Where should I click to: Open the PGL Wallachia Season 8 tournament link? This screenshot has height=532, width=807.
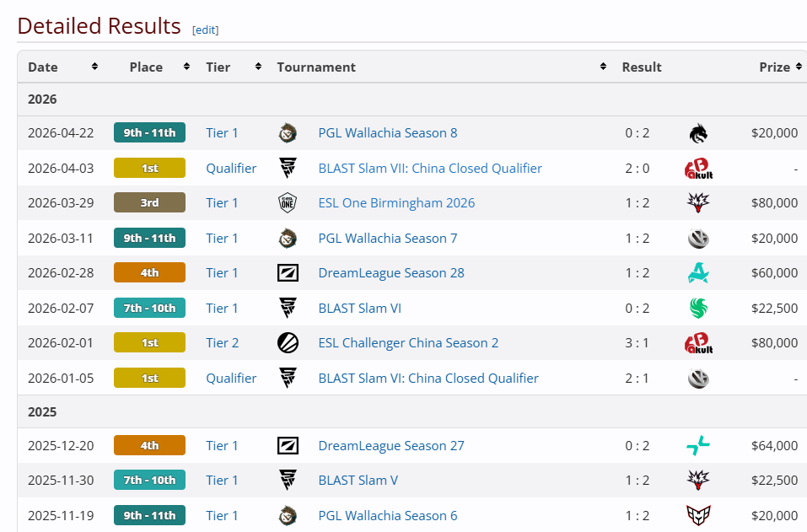click(x=388, y=133)
